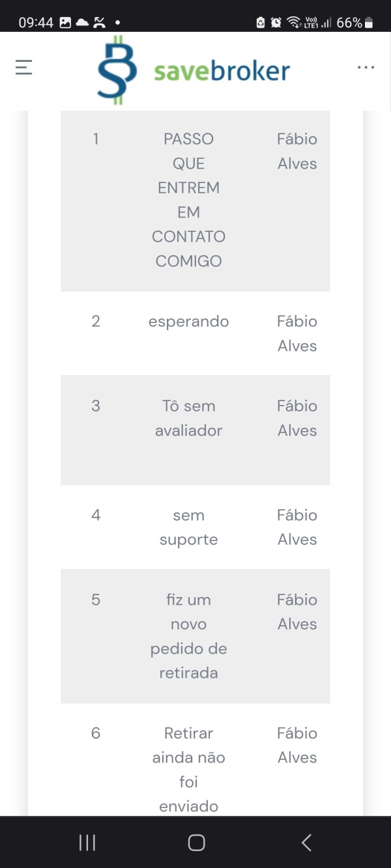The width and height of the screenshot is (391, 868).
Task: Tap the image notification icon
Action: (65, 23)
